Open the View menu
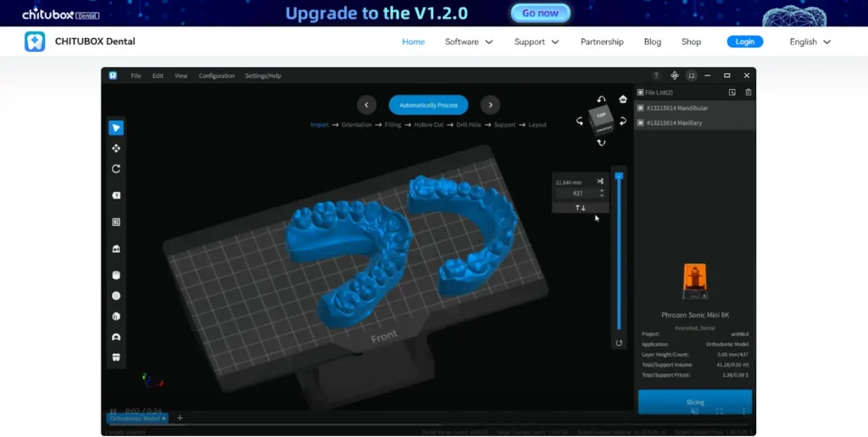This screenshot has height=437, width=868. click(x=181, y=76)
